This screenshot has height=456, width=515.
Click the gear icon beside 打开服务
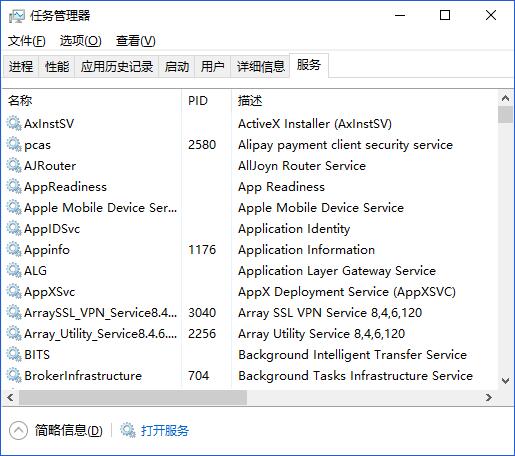click(128, 430)
